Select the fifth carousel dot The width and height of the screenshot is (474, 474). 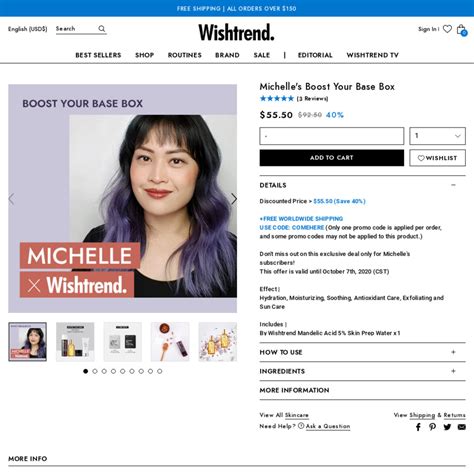click(123, 371)
